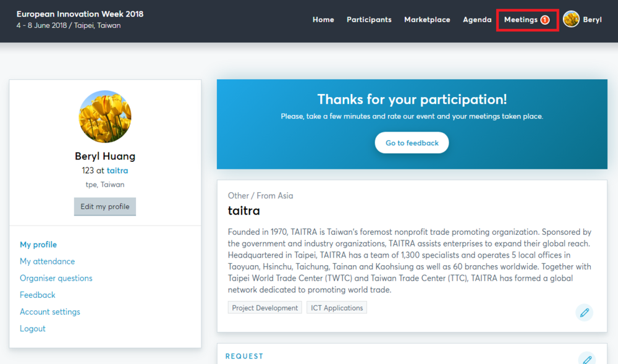Open the Agenda menu item
This screenshot has width=618, height=364.
[x=477, y=20]
